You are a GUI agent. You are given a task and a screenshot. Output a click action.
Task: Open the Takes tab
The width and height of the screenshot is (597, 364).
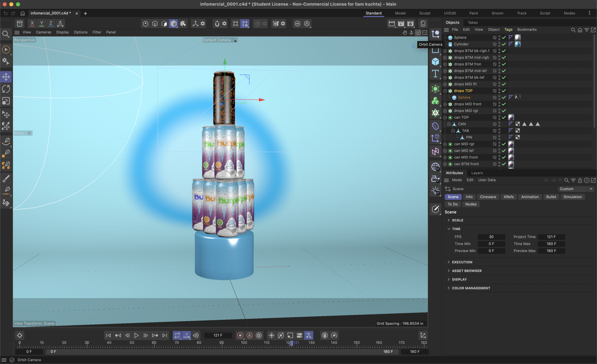tap(472, 23)
